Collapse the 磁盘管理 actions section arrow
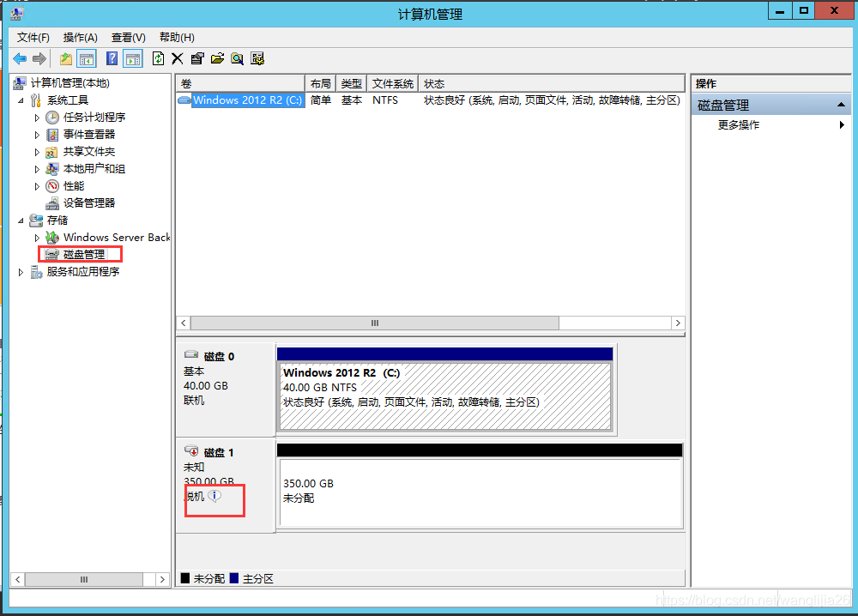This screenshot has height=616, width=858. [841, 105]
